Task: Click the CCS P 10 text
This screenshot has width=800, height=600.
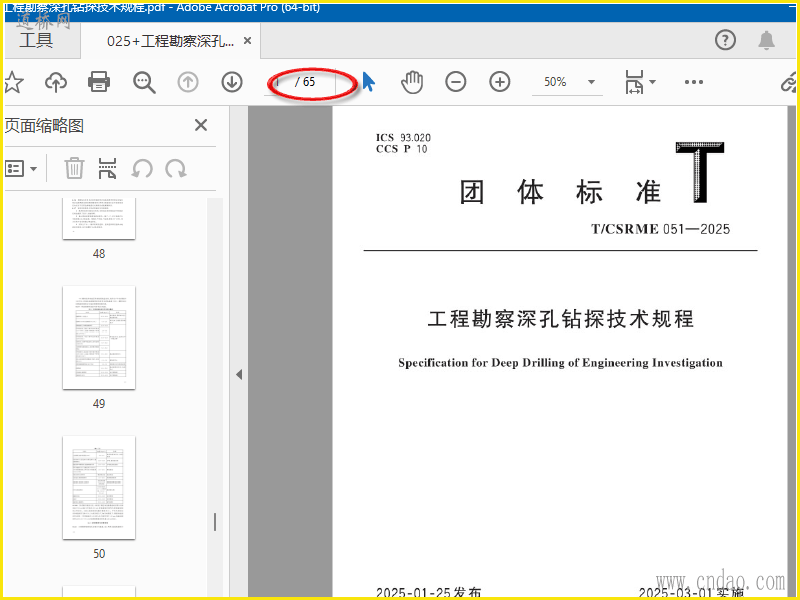Action: [x=402, y=149]
